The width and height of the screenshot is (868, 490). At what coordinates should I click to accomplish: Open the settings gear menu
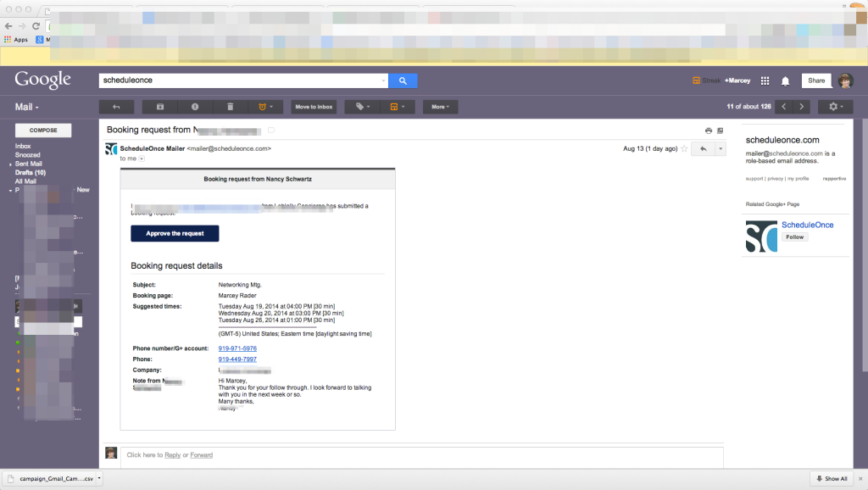[x=835, y=107]
